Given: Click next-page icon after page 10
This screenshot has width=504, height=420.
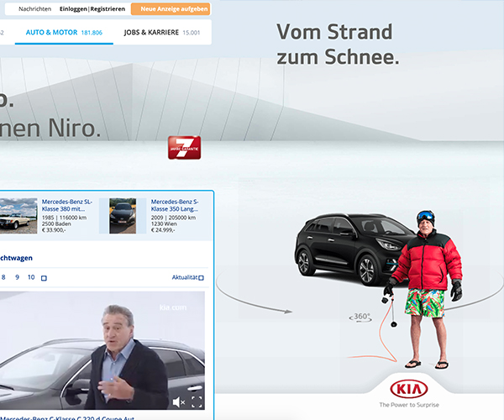Looking at the screenshot, I should 44,278.
